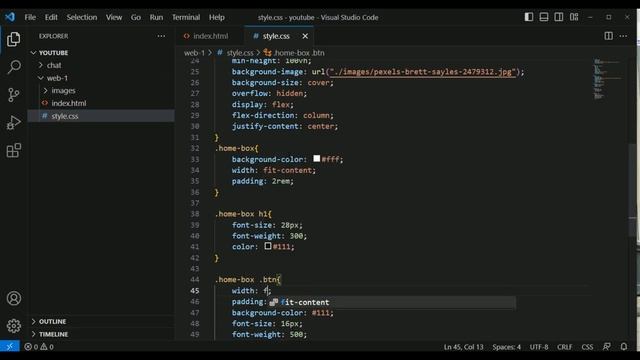640x360 pixels.
Task: Change language mode via CSS
Action: pos(587,347)
